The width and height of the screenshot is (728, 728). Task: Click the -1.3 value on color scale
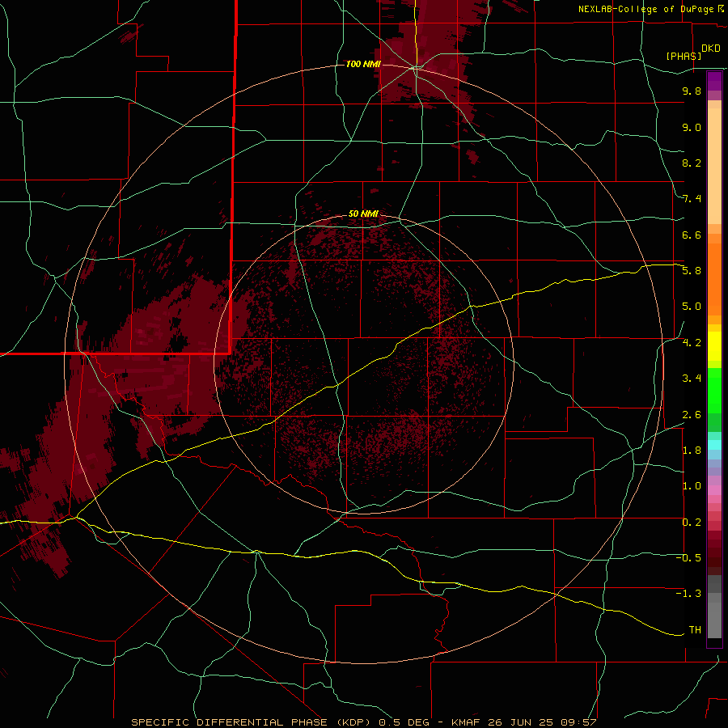click(x=689, y=594)
